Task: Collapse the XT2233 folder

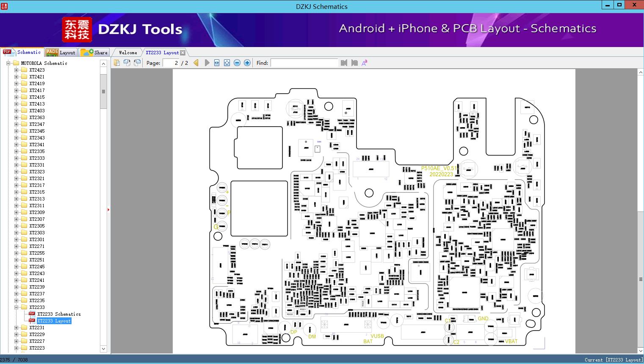Action: pyautogui.click(x=16, y=307)
